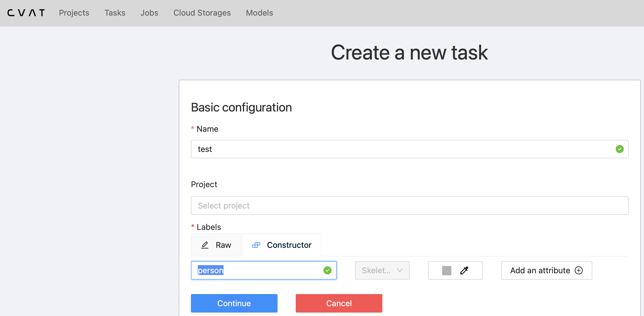Click the chevron arrow of Skelet... dropdown

pyautogui.click(x=400, y=270)
